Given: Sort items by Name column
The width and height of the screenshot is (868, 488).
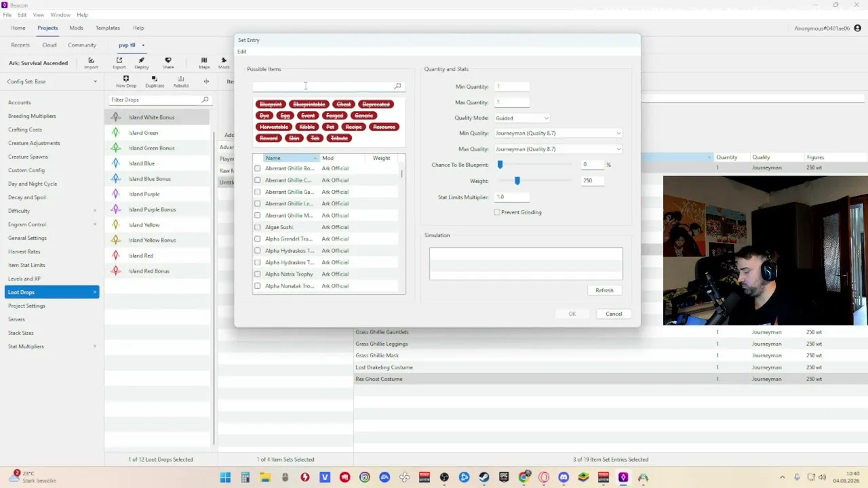Looking at the screenshot, I should [x=290, y=158].
